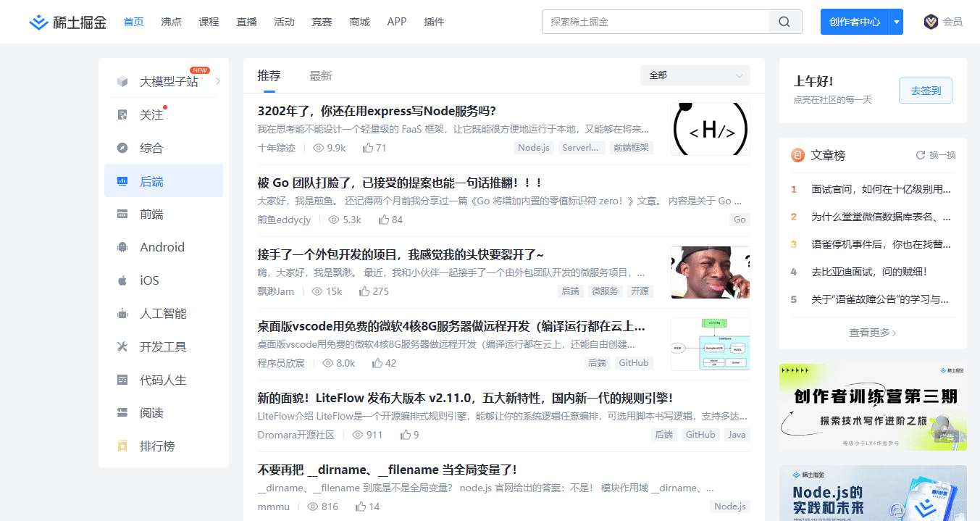Click the 探索稀土掘金 search field
Viewport: 980px width, 521px height.
point(655,22)
